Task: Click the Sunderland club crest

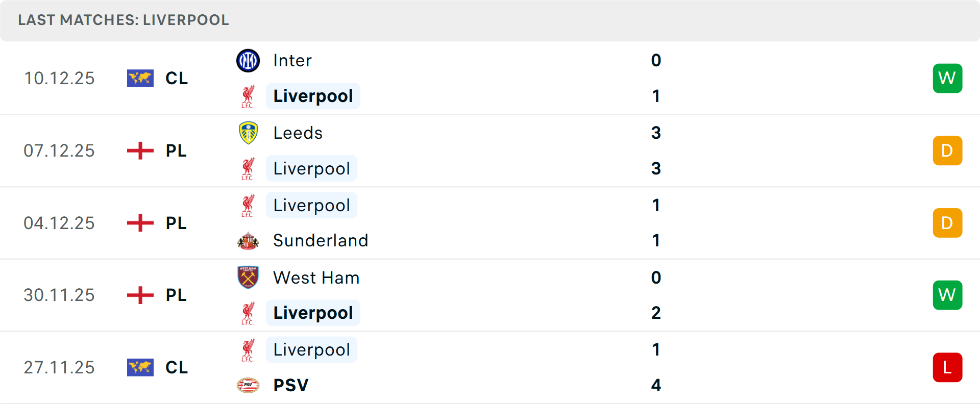Action: [x=249, y=240]
